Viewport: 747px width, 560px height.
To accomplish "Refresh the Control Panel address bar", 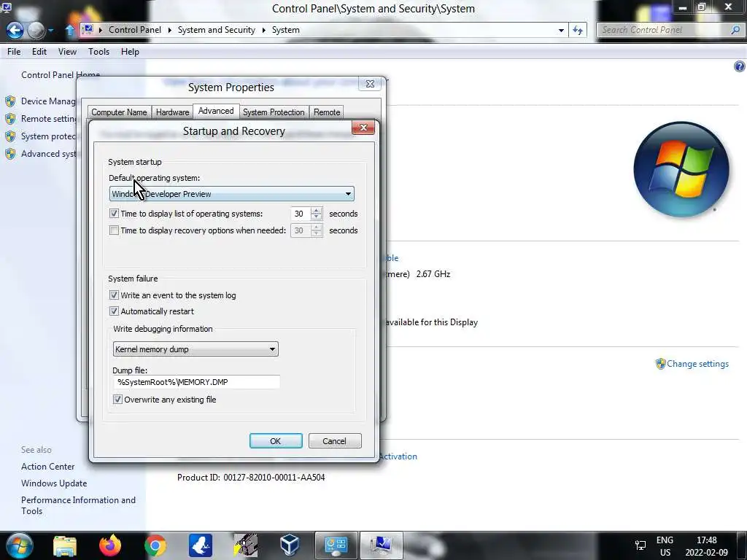I will point(578,30).
